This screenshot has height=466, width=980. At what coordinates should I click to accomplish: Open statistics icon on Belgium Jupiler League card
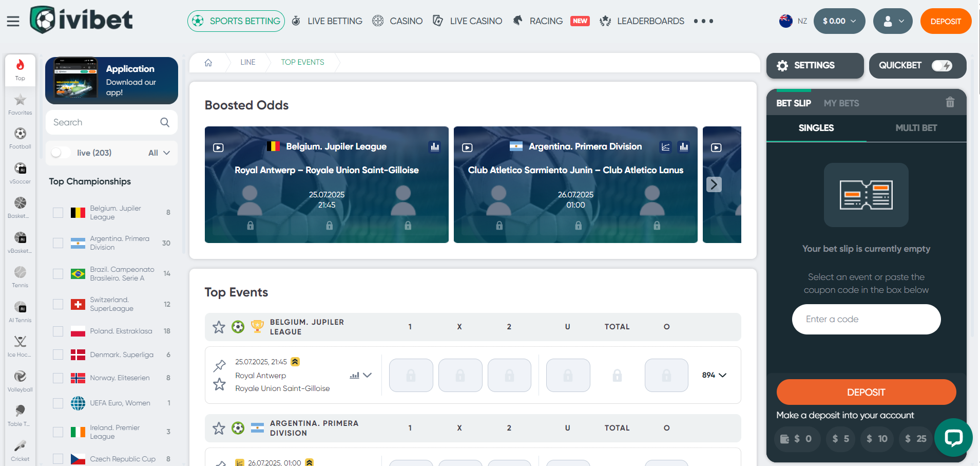435,147
